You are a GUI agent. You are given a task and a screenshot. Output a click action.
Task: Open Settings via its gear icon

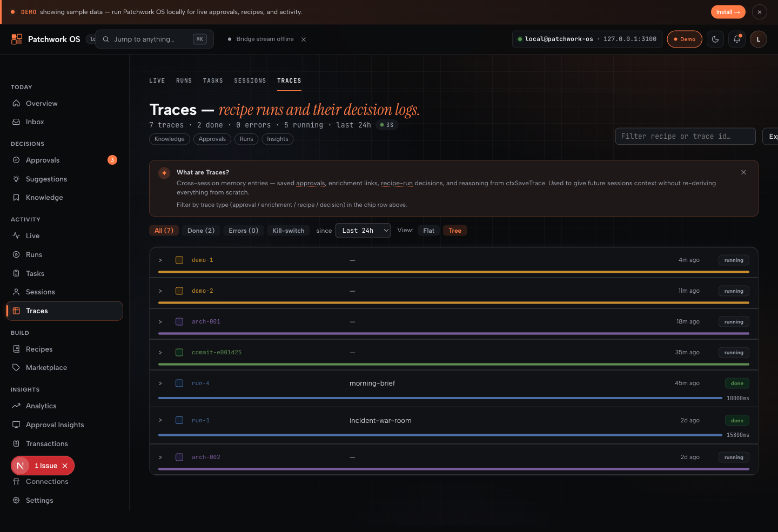16,500
